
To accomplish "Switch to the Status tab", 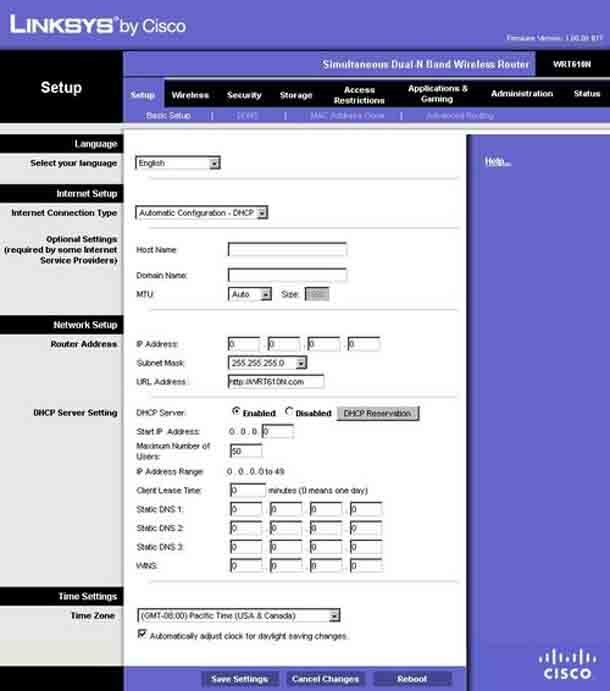I will click(x=587, y=94).
